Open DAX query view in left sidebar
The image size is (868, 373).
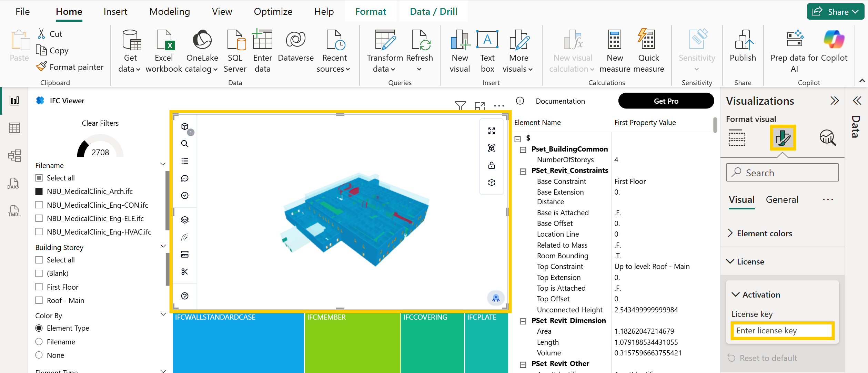[14, 183]
